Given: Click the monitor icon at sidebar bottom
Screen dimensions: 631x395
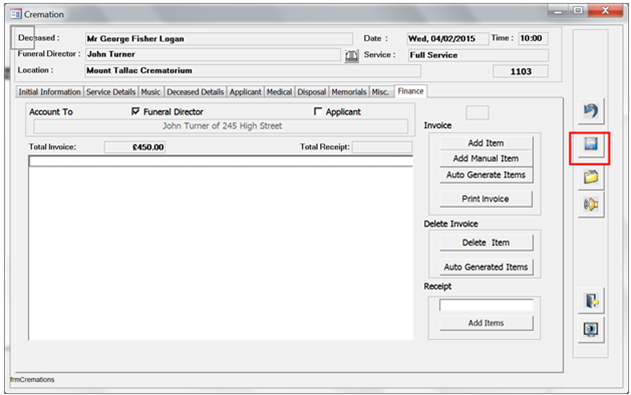Looking at the screenshot, I should coord(591,330).
